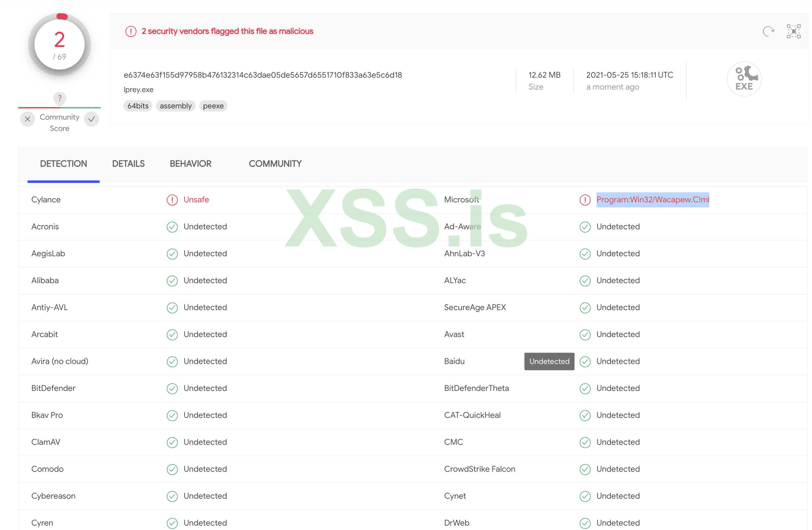
Task: Go to the COMMUNITY tab
Action: [275, 164]
